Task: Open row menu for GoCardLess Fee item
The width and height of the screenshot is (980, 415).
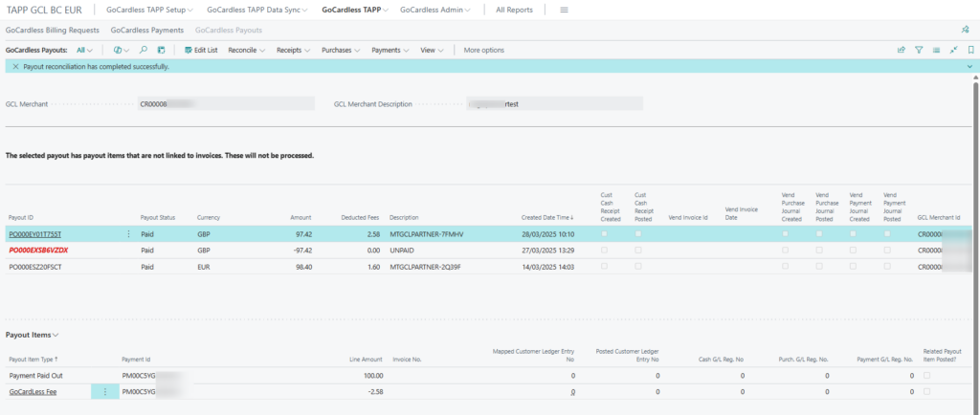Action: tap(104, 392)
